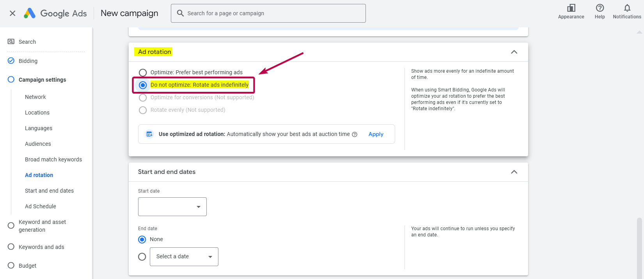Image resolution: width=644 pixels, height=279 pixels.
Task: Collapse the Start and end dates section
Action: tap(514, 172)
